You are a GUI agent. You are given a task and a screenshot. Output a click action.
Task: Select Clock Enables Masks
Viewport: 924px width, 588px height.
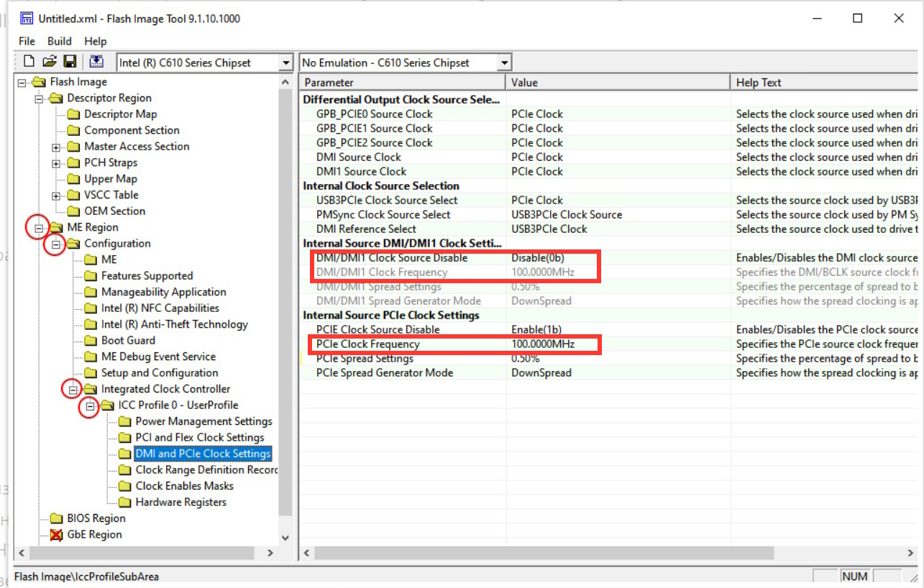pos(184,486)
